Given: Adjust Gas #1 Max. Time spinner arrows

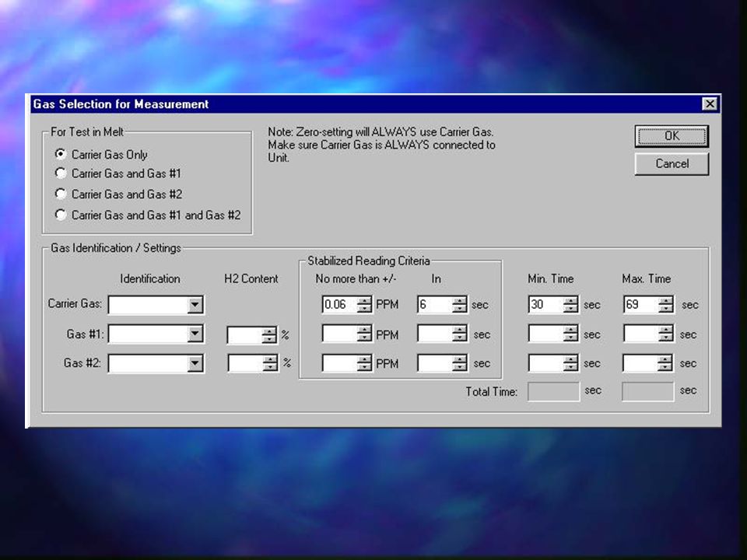Looking at the screenshot, I should 666,334.
